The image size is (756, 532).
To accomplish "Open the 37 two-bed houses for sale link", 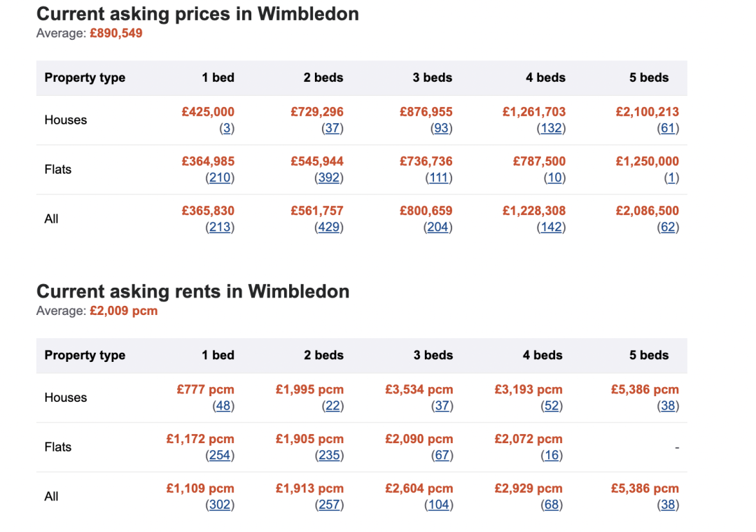I will click(333, 129).
